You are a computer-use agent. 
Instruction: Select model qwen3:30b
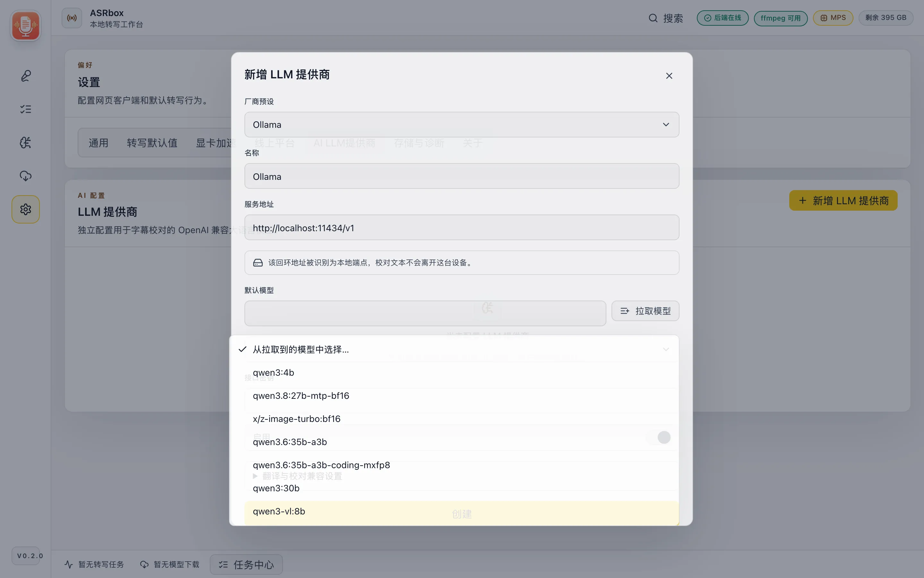tap(454, 488)
